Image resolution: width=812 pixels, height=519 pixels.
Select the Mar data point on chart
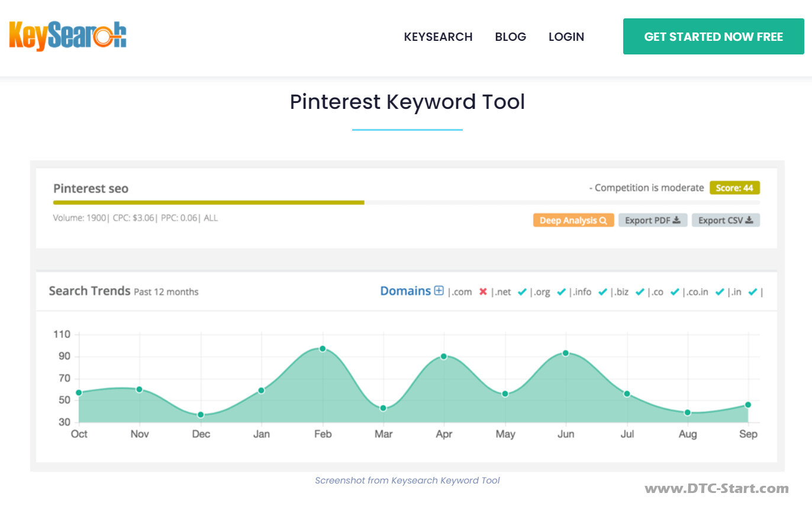[x=383, y=408]
